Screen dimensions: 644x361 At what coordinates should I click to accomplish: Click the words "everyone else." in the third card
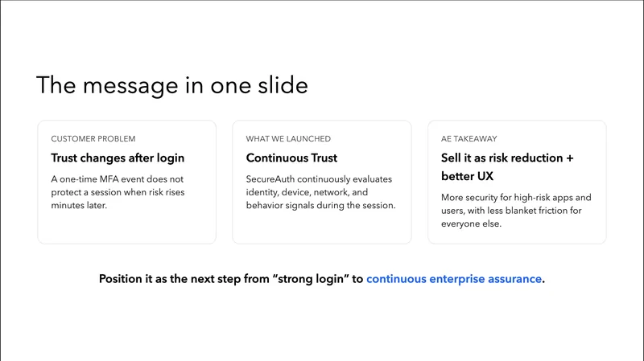[471, 224]
